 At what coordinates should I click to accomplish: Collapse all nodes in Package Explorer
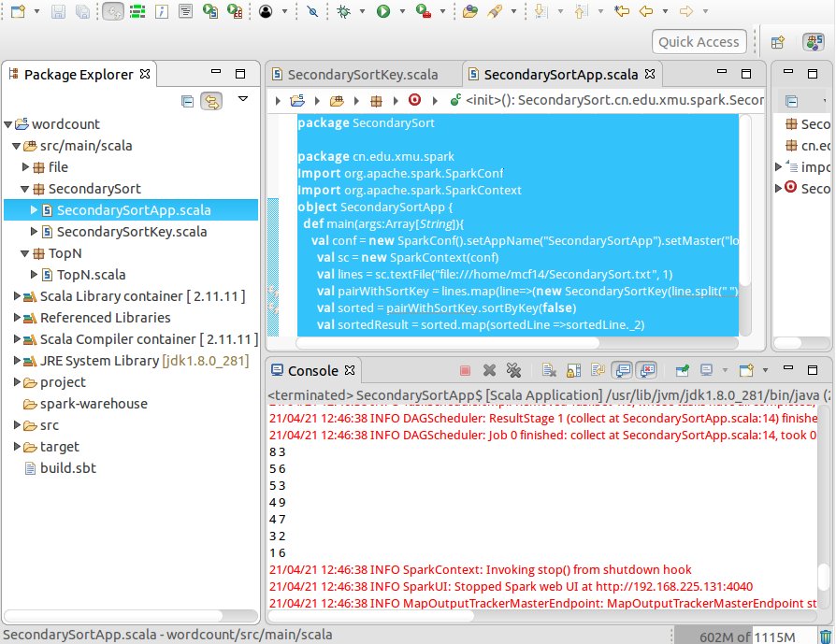pos(186,101)
